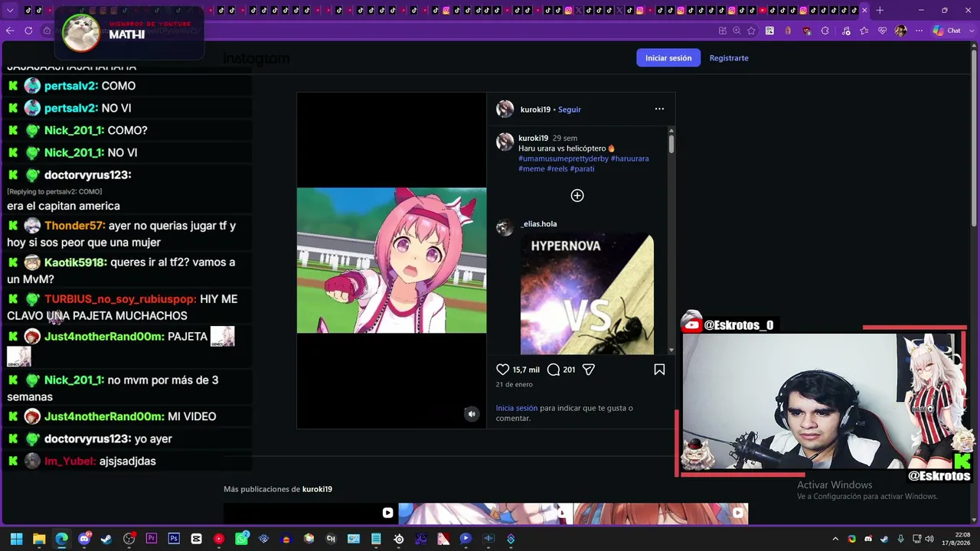The width and height of the screenshot is (980, 551).
Task: Open Photoshop from the taskbar
Action: click(x=174, y=539)
